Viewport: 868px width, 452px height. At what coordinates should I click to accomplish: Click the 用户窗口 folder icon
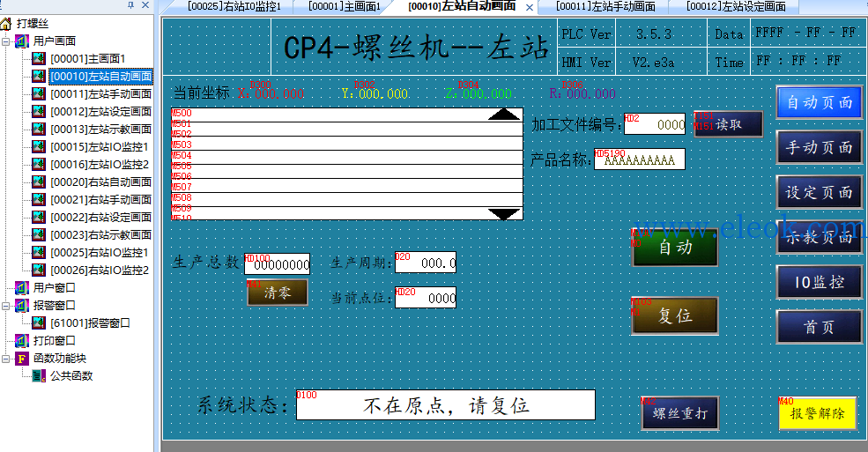[21, 288]
